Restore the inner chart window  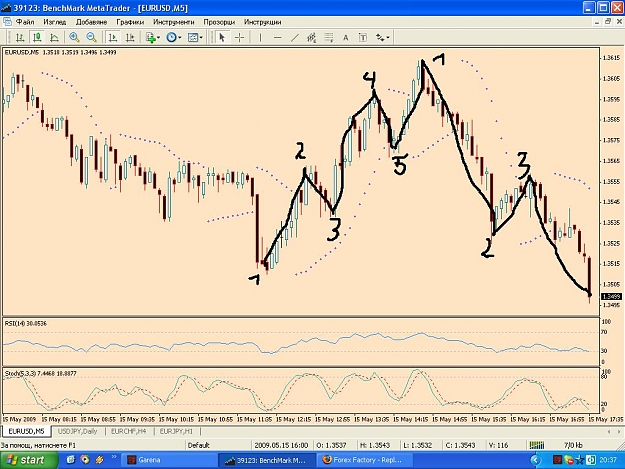pyautogui.click(x=608, y=22)
